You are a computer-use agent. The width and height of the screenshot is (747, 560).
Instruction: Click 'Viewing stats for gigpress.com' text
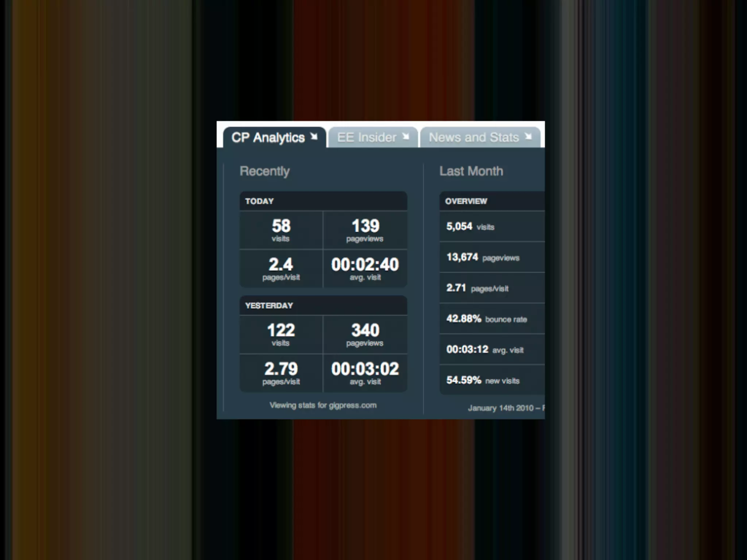pos(323,405)
